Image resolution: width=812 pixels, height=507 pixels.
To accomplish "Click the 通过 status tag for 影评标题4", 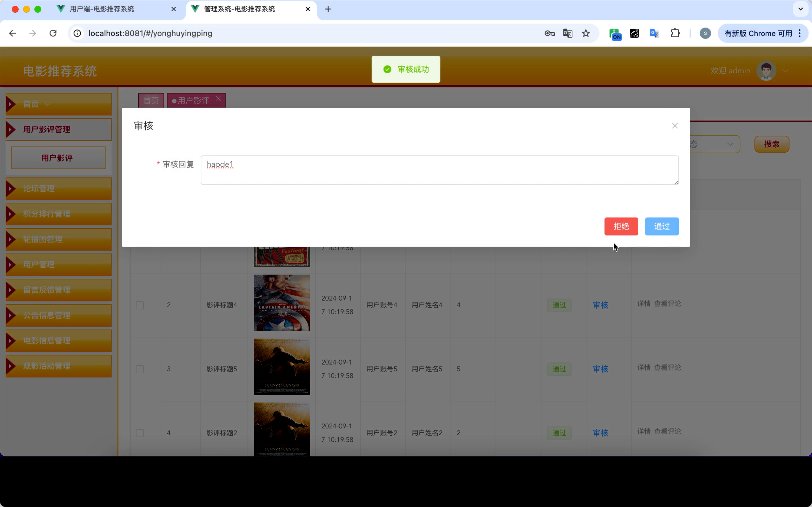I will click(559, 305).
